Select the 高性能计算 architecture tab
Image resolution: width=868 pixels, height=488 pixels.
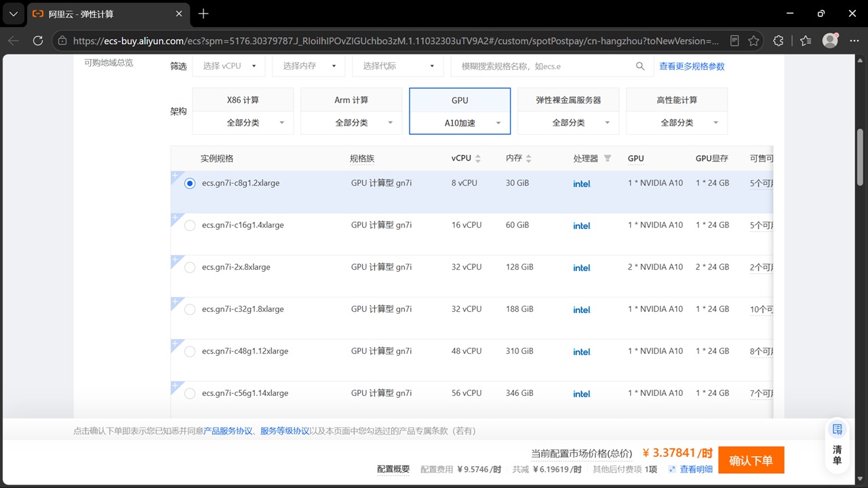tap(677, 100)
